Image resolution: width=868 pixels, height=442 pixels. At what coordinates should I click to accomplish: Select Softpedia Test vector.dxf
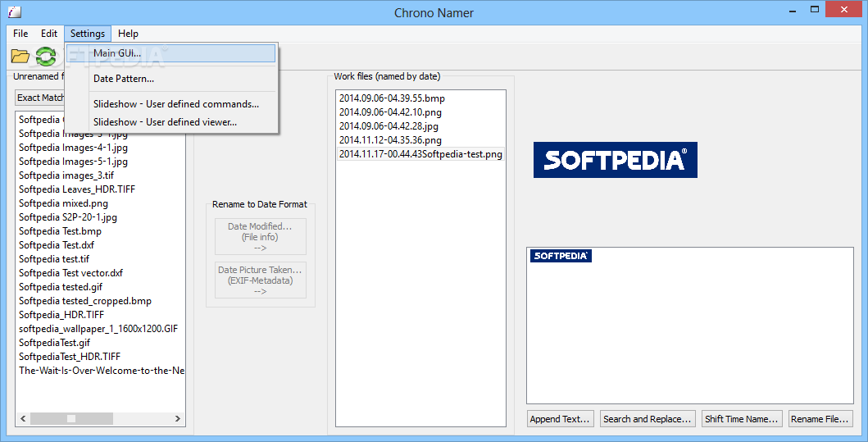click(x=70, y=272)
